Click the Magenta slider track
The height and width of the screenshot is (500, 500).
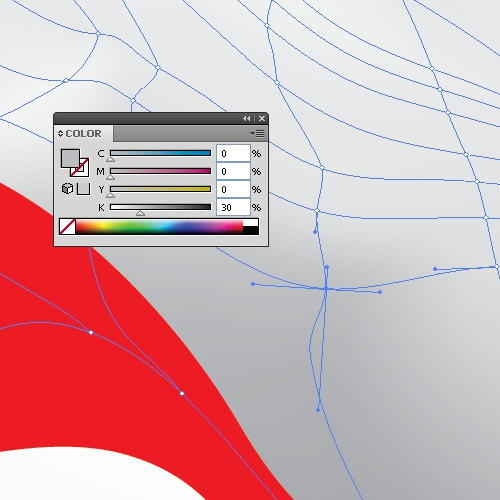160,171
